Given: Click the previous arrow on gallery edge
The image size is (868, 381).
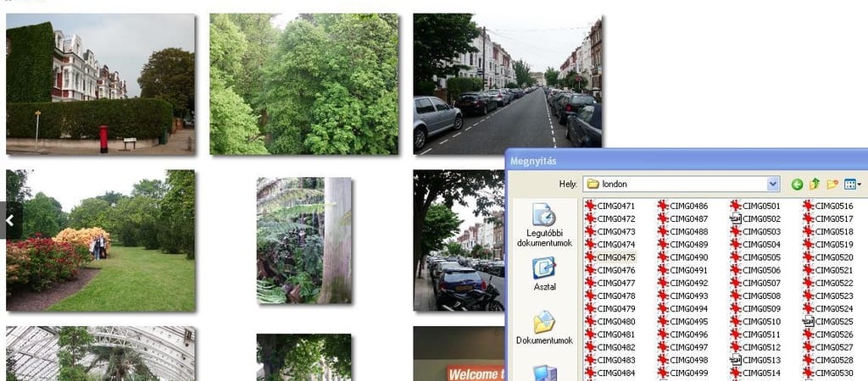Looking at the screenshot, I should (x=9, y=220).
